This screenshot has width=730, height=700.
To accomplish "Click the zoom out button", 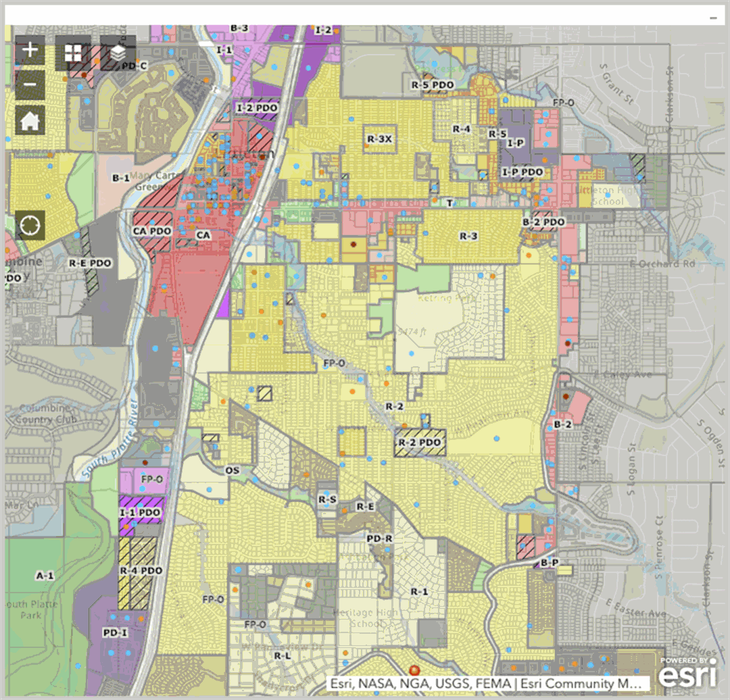I will coord(30,84).
